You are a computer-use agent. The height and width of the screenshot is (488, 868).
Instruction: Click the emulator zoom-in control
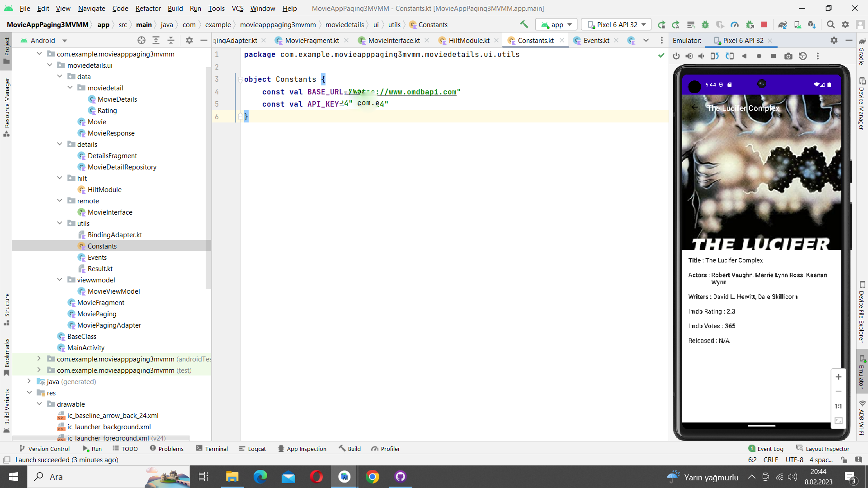point(839,377)
